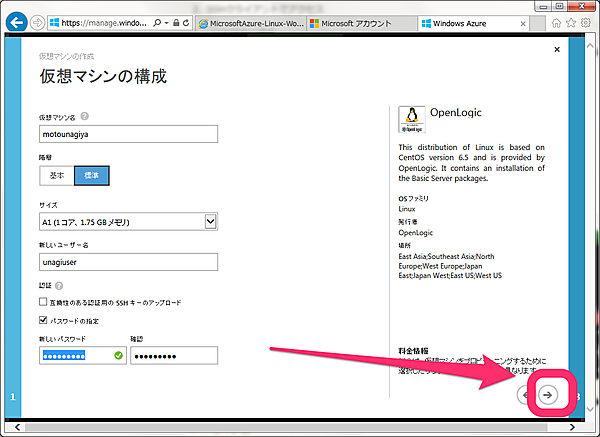Click the horizontal scrollbar left arrow
Image resolution: width=600 pixels, height=437 pixels.
click(x=17, y=427)
